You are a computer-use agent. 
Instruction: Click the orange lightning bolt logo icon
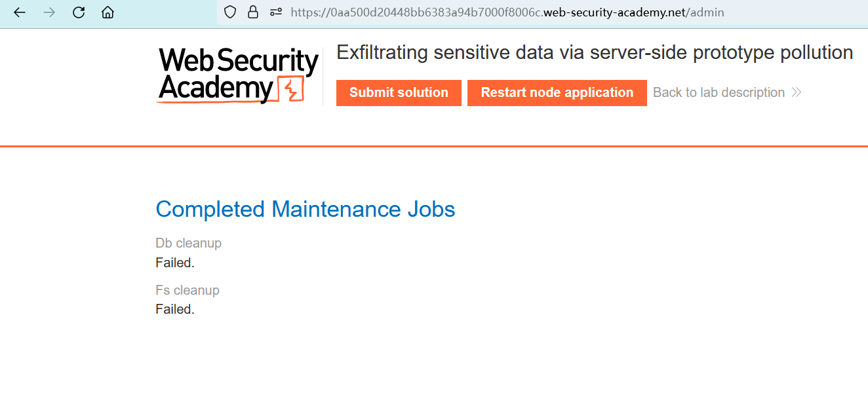290,90
